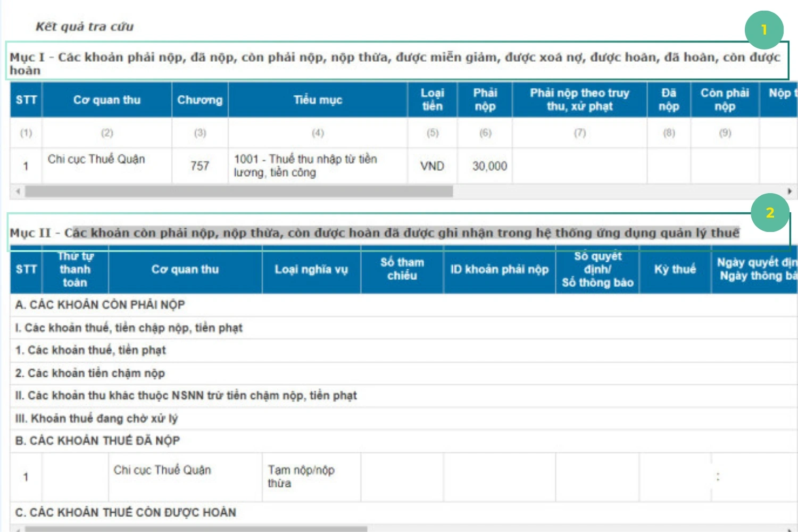Viewport: 798px width, 532px height.
Task: Select the 'ID khoản phải nộp' column header
Action: 500,269
